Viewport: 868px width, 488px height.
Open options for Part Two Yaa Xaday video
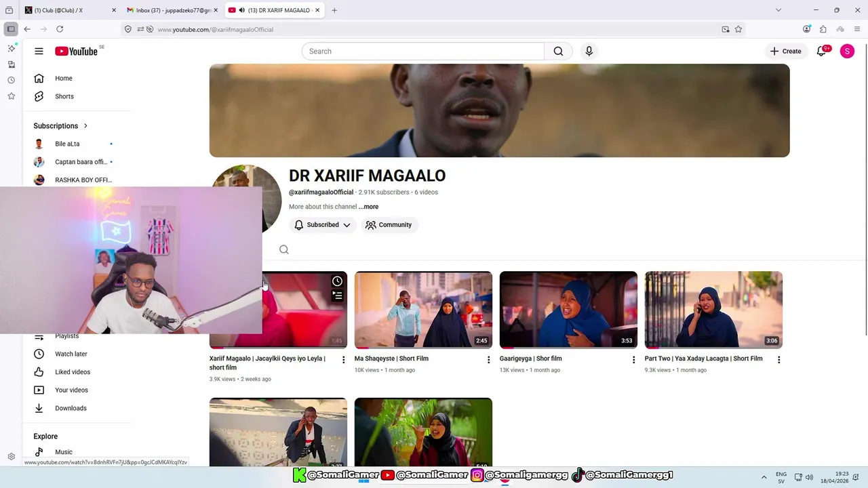click(778, 360)
